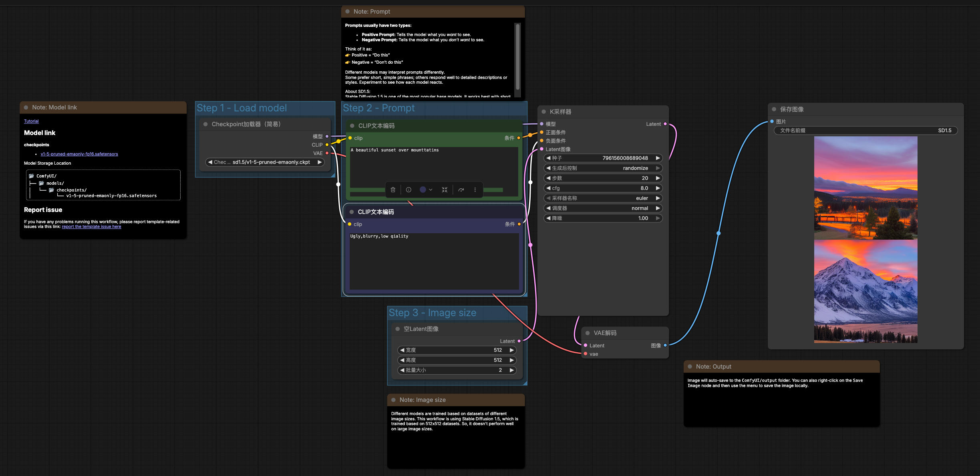This screenshot has width=980, height=476.
Task: Click the report the template issue here link
Action: [91, 227]
